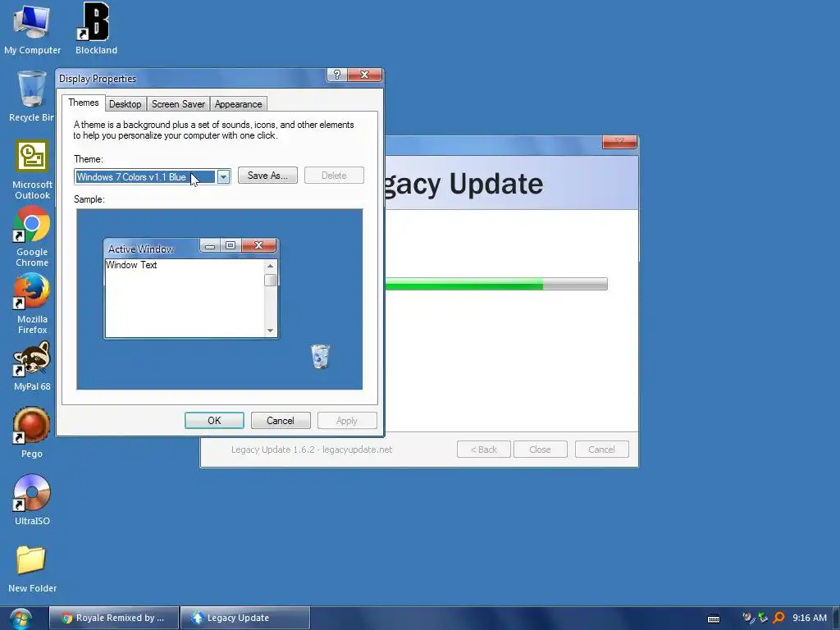The height and width of the screenshot is (630, 840).
Task: Switch to Royale Remixed taskbar button
Action: pyautogui.click(x=114, y=618)
